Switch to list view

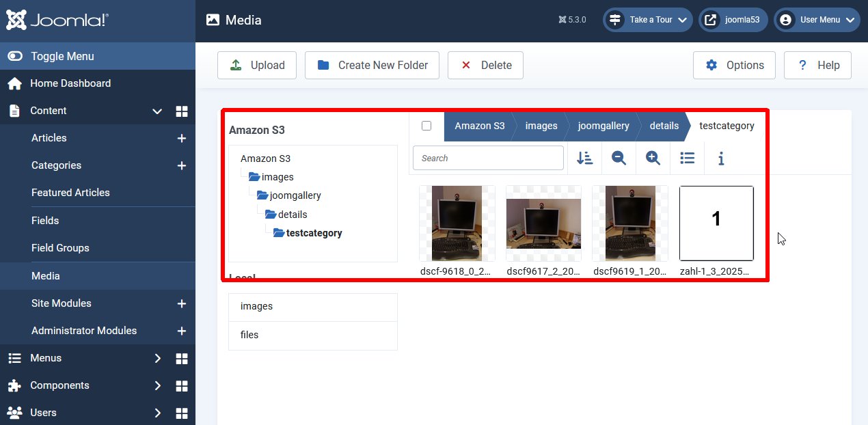click(x=688, y=158)
